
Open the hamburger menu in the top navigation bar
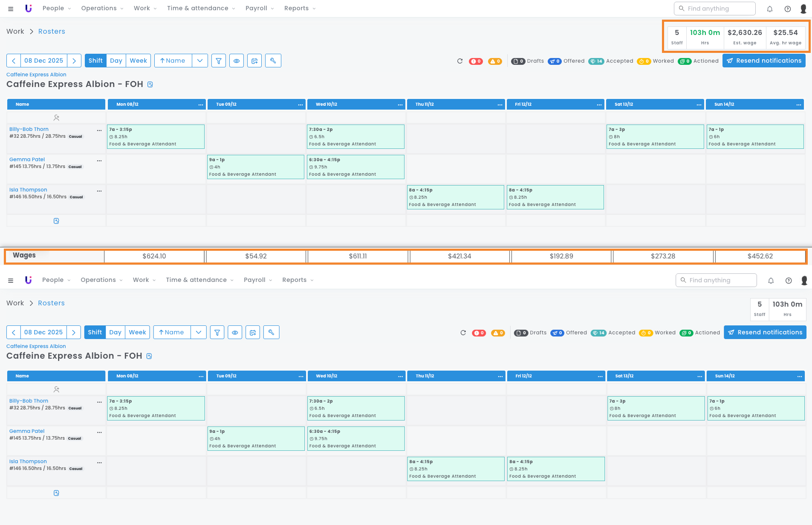11,9
